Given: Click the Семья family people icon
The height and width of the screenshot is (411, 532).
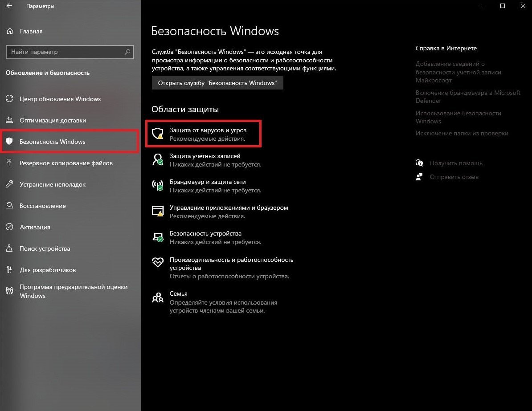Looking at the screenshot, I should pos(158,297).
